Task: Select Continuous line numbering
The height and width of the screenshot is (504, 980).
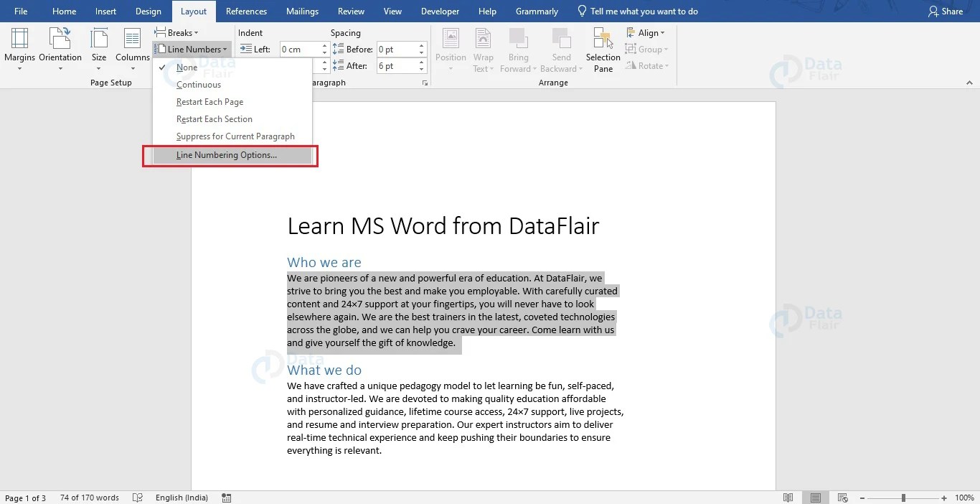Action: tap(198, 84)
